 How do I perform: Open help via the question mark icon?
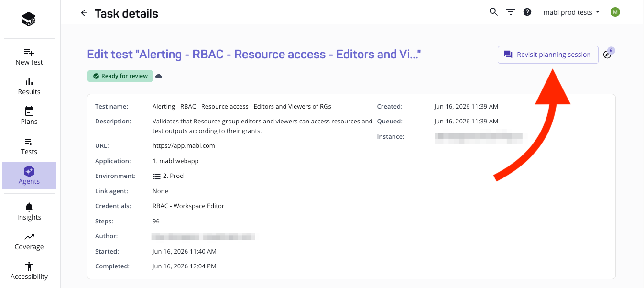[x=527, y=12]
